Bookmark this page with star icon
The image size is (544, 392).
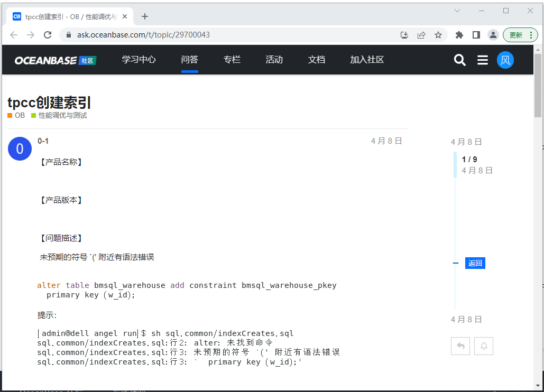[438, 35]
